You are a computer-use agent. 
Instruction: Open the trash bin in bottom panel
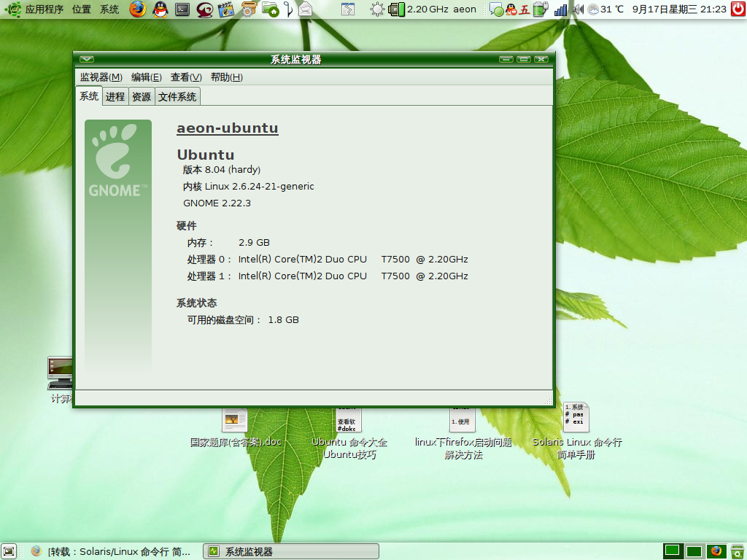point(738,551)
